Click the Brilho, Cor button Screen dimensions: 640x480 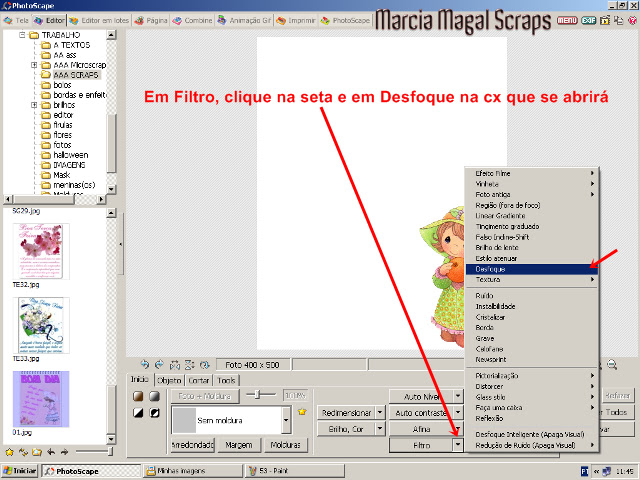click(x=346, y=429)
